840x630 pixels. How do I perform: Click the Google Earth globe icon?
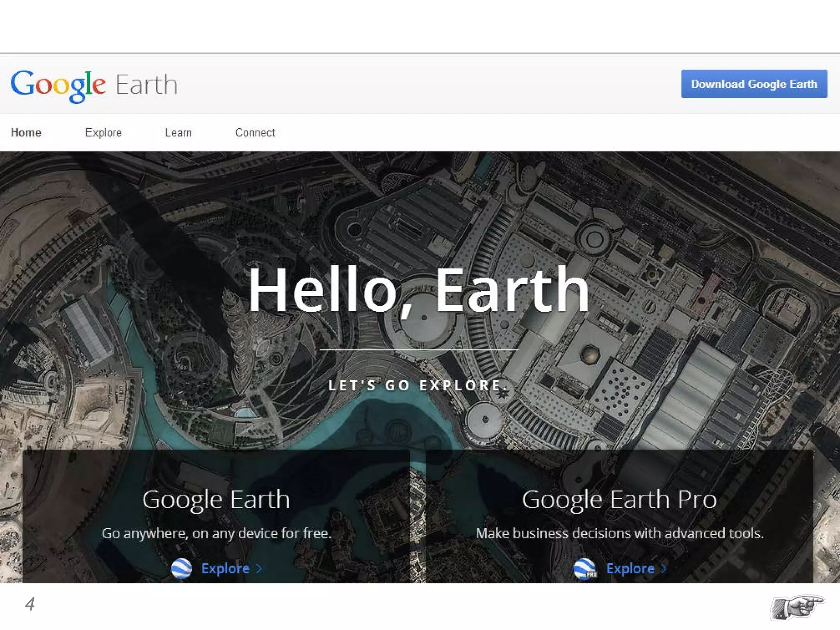181,568
